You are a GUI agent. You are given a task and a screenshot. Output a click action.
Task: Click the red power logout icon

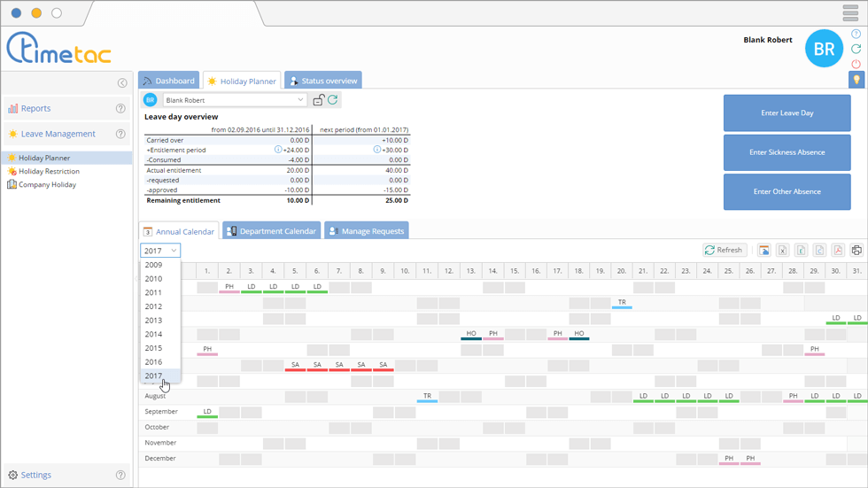[x=856, y=64]
